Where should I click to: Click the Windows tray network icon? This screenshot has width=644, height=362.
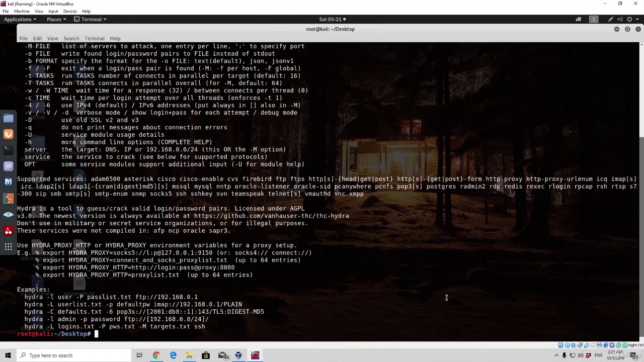click(572, 355)
